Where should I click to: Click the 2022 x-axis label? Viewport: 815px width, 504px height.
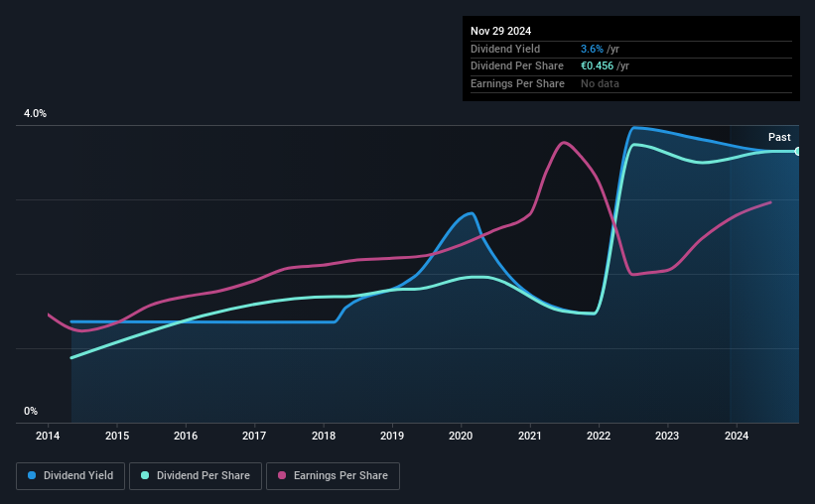click(x=599, y=436)
